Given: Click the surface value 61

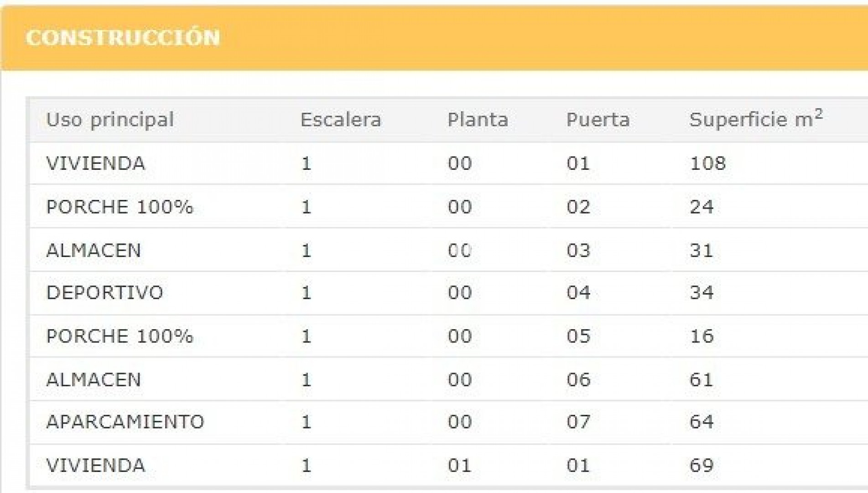Looking at the screenshot, I should click(x=701, y=380).
